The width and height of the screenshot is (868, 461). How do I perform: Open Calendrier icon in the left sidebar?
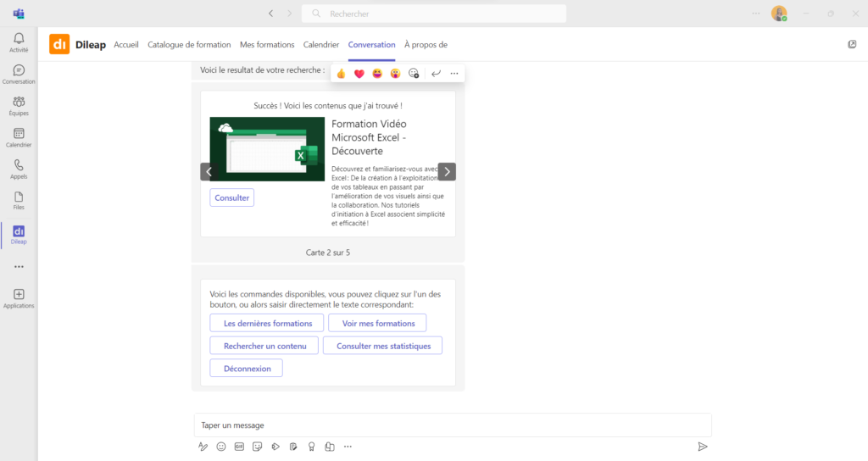(19, 137)
